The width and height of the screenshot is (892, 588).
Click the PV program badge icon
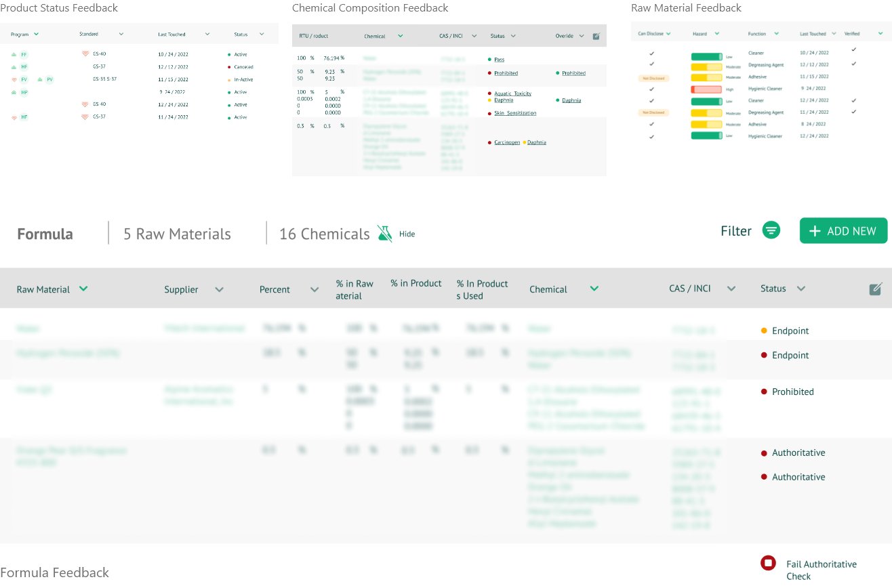point(49,79)
